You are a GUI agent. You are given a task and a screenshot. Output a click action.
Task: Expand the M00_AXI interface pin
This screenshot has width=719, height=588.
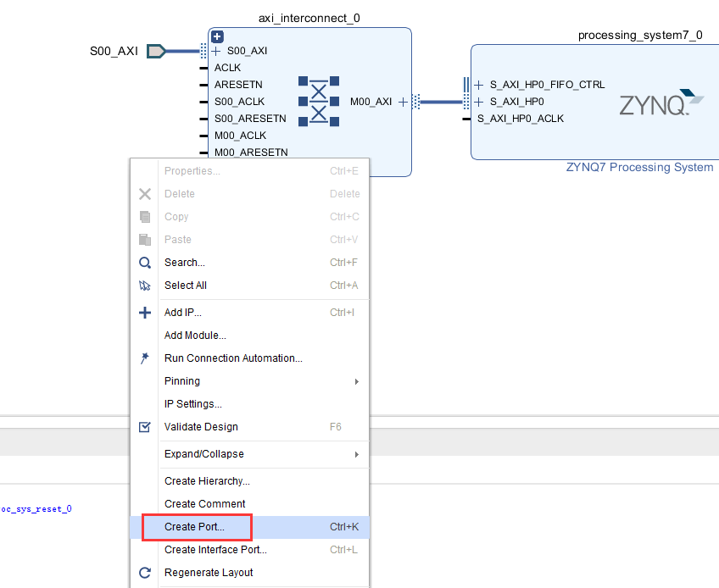(403, 102)
